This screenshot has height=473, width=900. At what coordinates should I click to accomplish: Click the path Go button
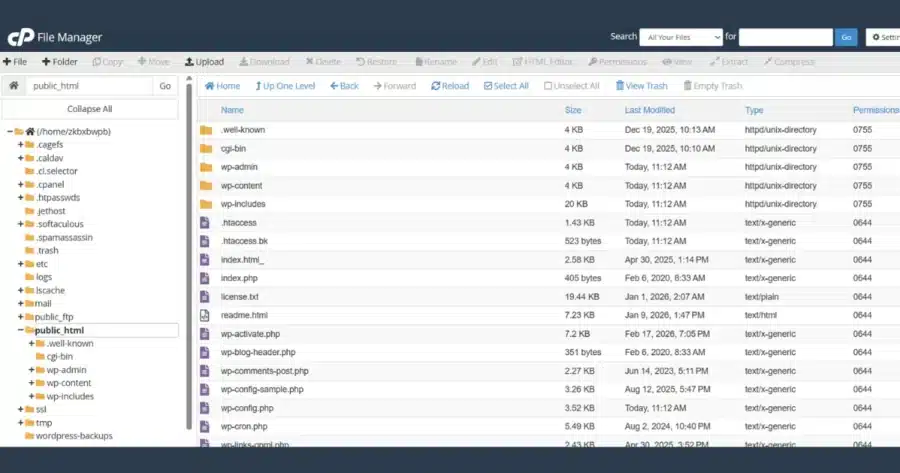[165, 86]
